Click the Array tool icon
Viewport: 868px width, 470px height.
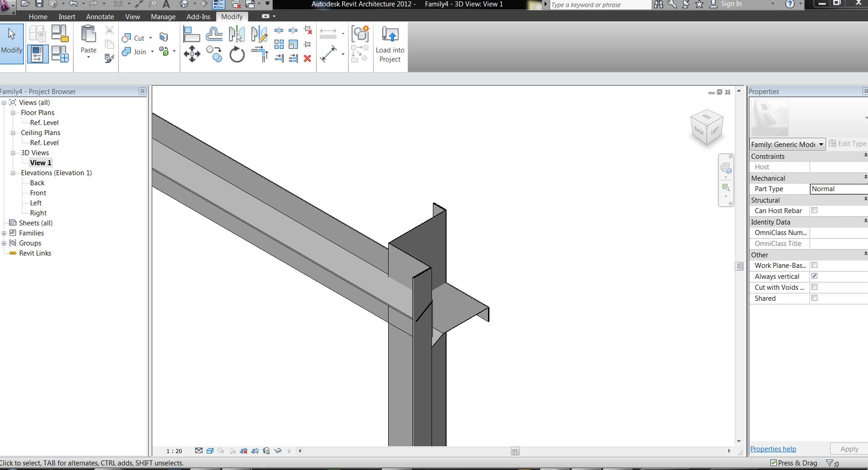pos(279,44)
